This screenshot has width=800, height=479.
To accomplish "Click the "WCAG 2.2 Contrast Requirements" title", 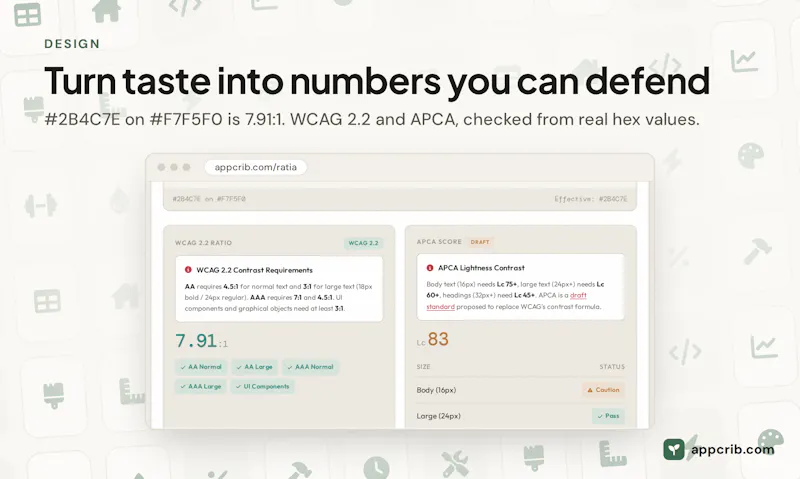I will [x=254, y=270].
